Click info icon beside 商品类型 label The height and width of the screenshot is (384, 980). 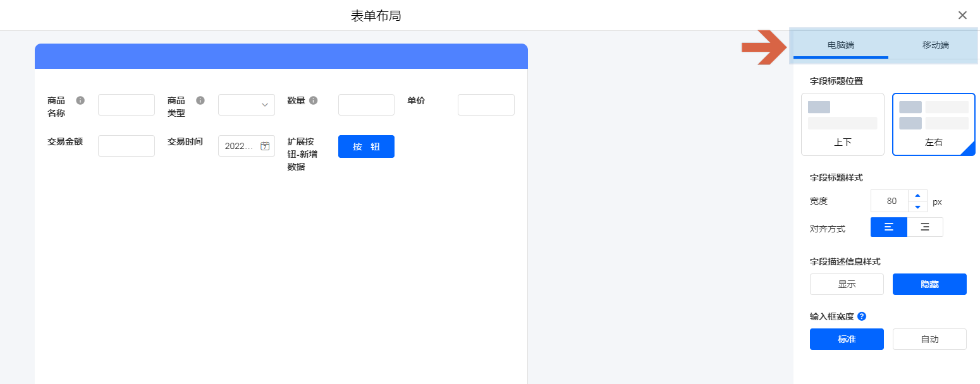pos(200,100)
